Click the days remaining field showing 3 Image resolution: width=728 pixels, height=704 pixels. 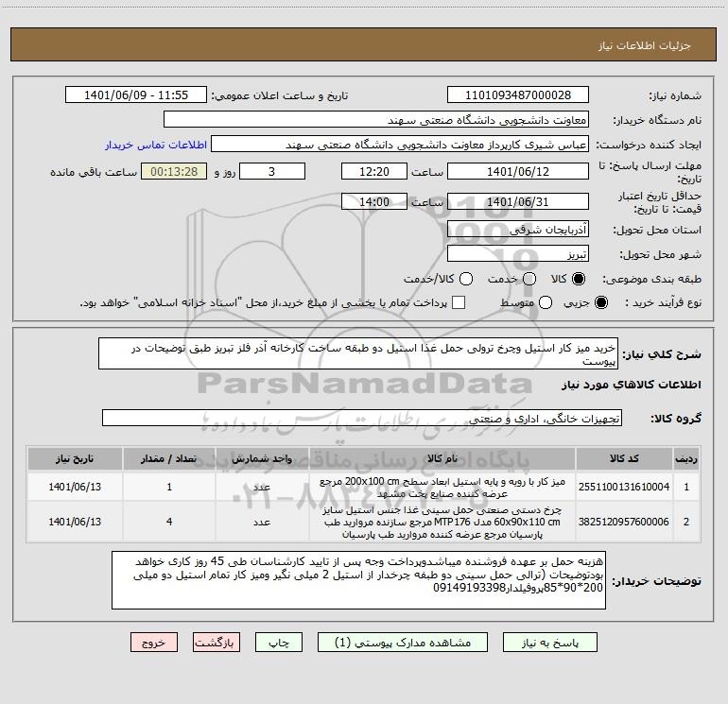(x=272, y=171)
